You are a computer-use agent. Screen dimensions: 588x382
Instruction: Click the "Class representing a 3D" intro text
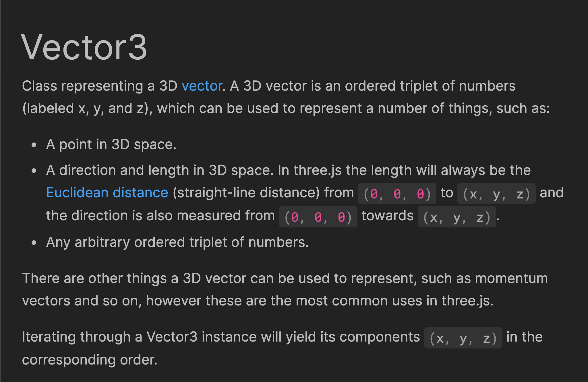100,86
